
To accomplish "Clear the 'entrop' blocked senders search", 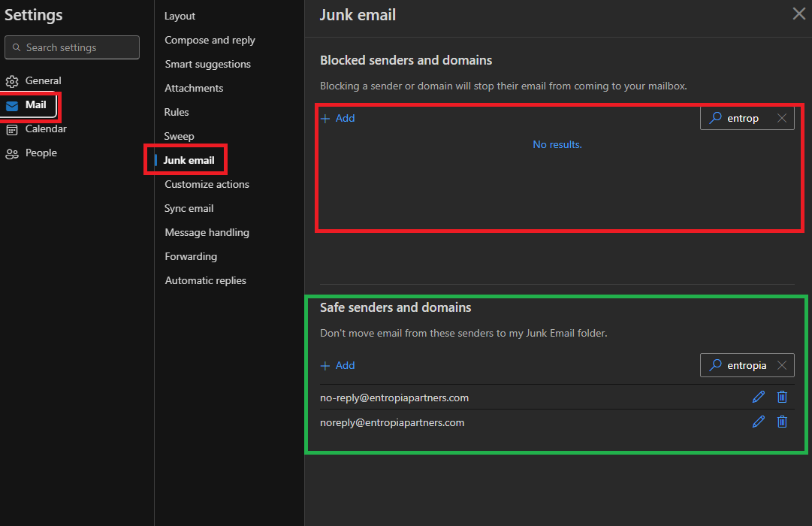I will click(x=782, y=118).
